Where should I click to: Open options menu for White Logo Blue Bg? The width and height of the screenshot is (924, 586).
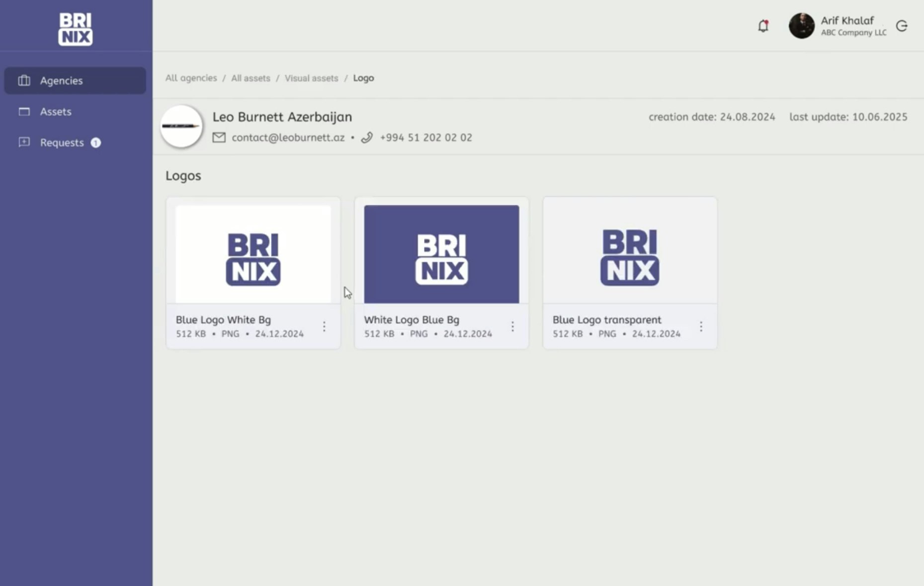tap(512, 327)
